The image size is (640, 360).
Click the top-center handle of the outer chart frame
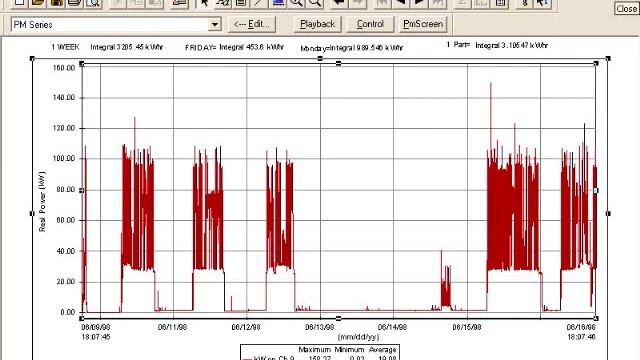coord(320,59)
